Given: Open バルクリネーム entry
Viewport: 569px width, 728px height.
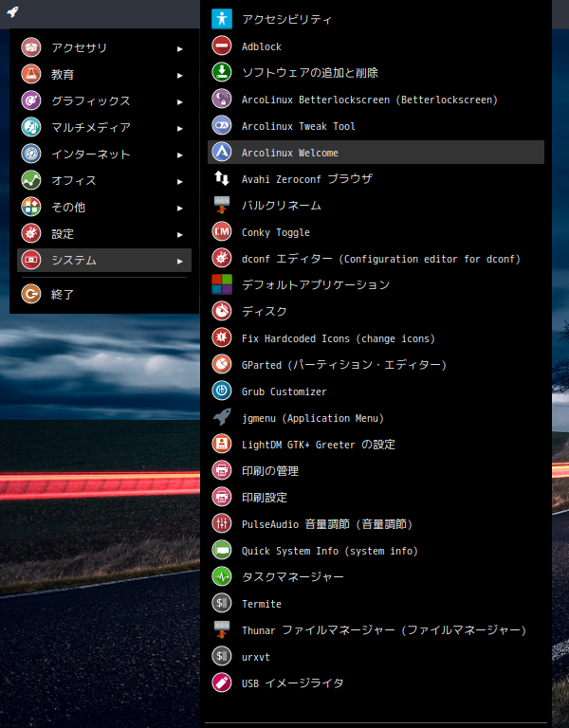Looking at the screenshot, I should coord(376,205).
